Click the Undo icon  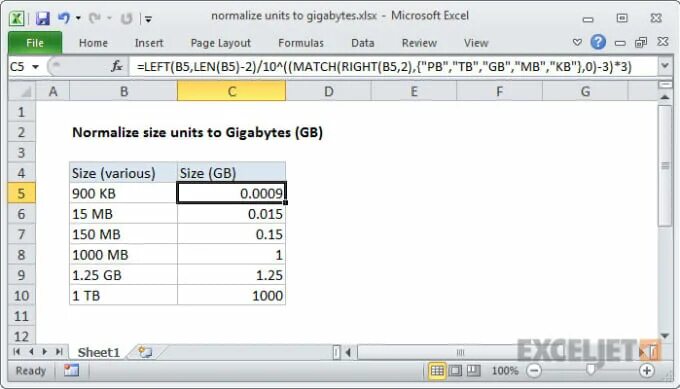coord(64,18)
